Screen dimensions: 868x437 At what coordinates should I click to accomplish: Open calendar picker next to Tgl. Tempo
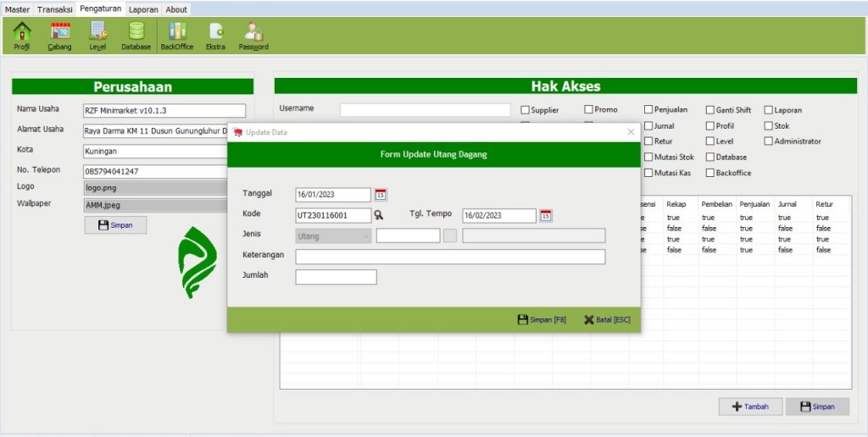(546, 216)
